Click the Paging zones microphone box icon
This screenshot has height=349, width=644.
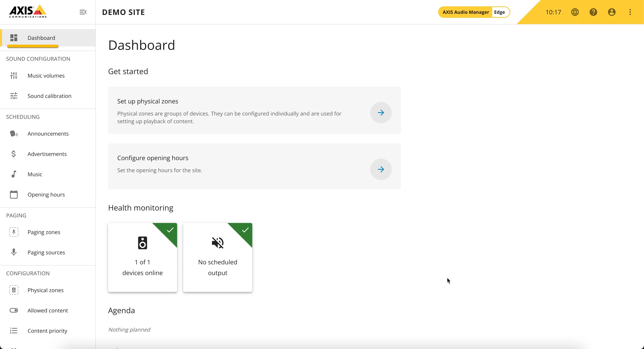14,232
